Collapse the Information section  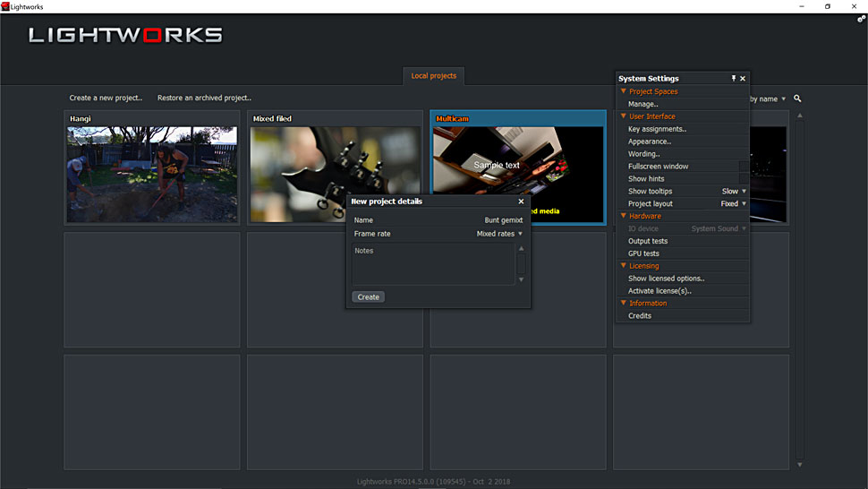pos(624,303)
